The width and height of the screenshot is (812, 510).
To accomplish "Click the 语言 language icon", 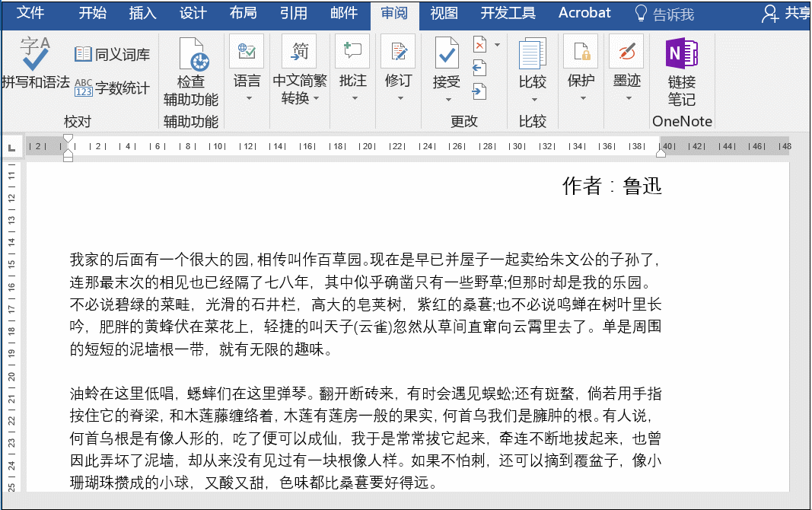I will tap(247, 51).
